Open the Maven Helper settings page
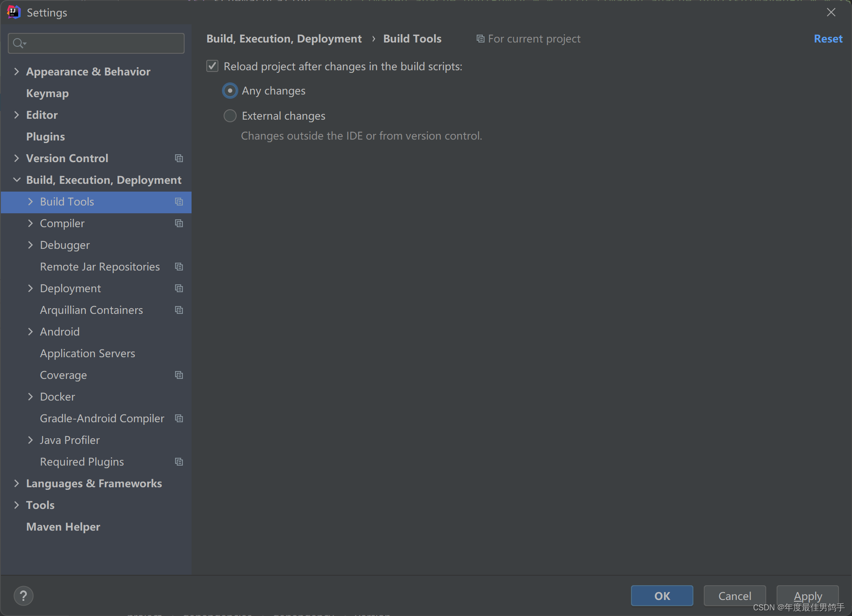The image size is (852, 616). [x=63, y=527]
